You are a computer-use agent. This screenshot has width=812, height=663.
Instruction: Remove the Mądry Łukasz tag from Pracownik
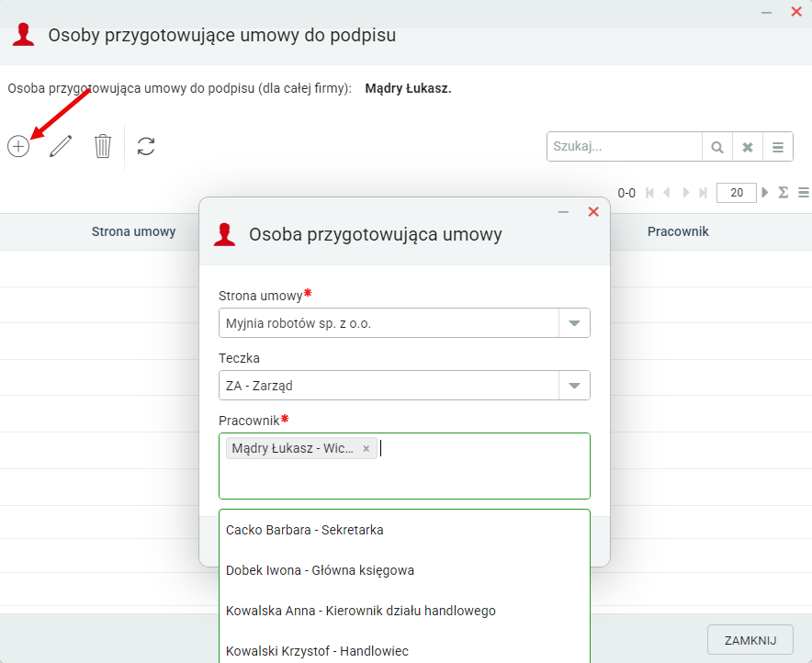(367, 449)
